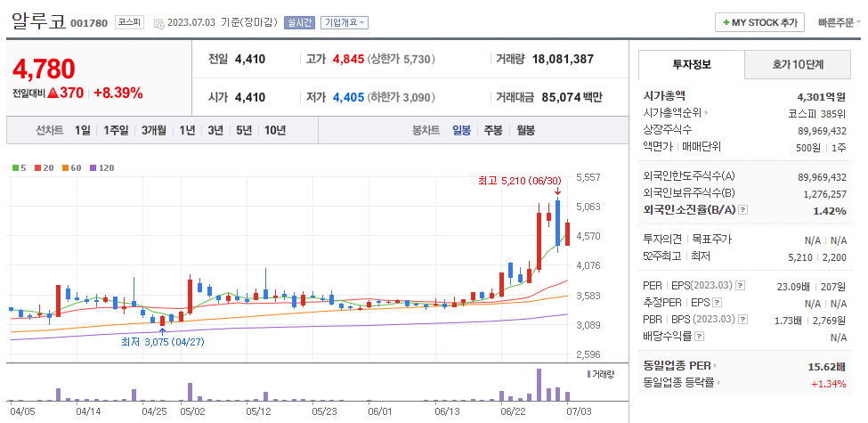The width and height of the screenshot is (868, 423).
Task: Open the 동일업종 PER link
Action: (x=680, y=366)
